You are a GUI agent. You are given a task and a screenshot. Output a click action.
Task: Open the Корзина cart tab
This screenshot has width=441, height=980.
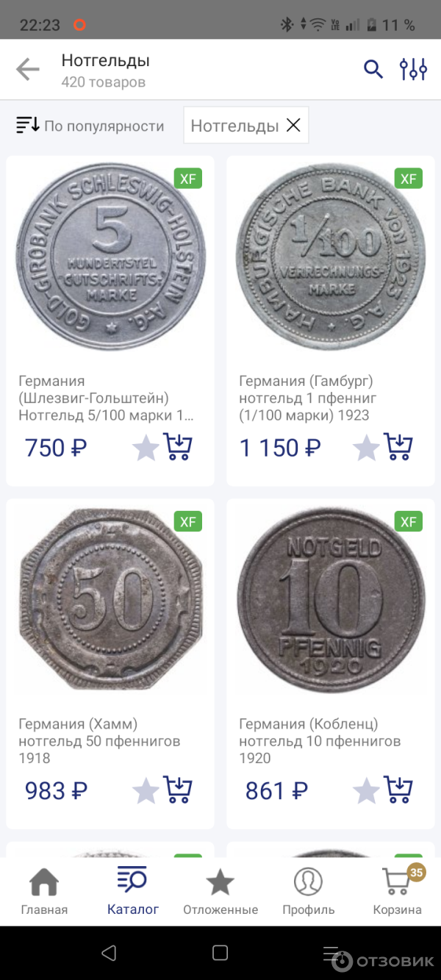pyautogui.click(x=397, y=891)
